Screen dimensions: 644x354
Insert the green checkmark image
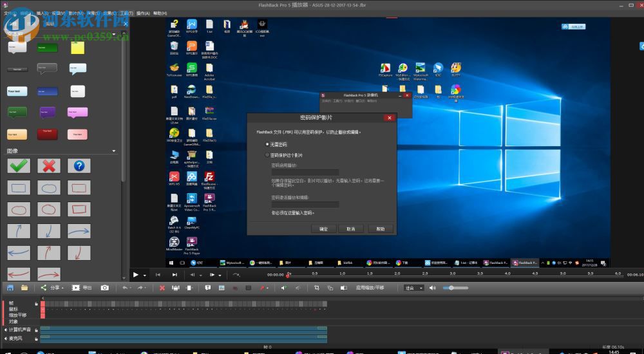click(19, 165)
